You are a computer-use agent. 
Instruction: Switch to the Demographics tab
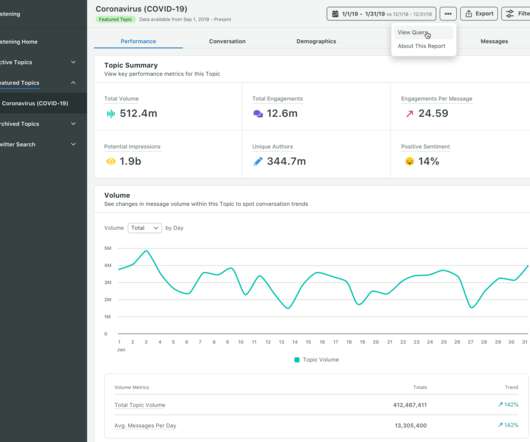(x=316, y=41)
